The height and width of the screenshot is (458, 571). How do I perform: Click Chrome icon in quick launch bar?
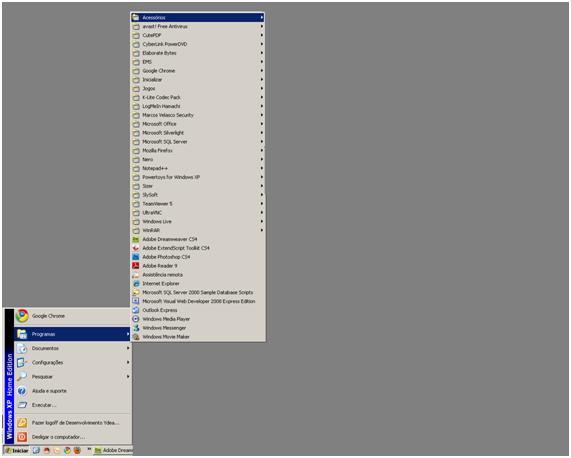67,450
